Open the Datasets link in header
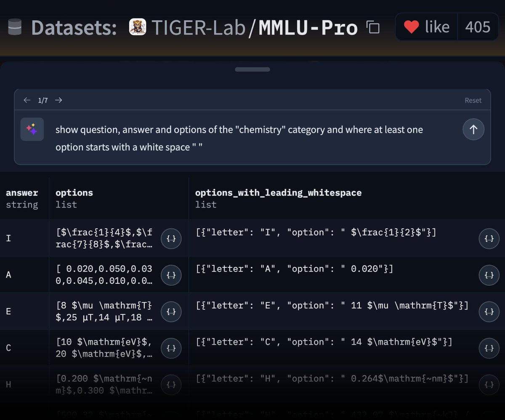505x420 pixels. pyautogui.click(x=74, y=28)
